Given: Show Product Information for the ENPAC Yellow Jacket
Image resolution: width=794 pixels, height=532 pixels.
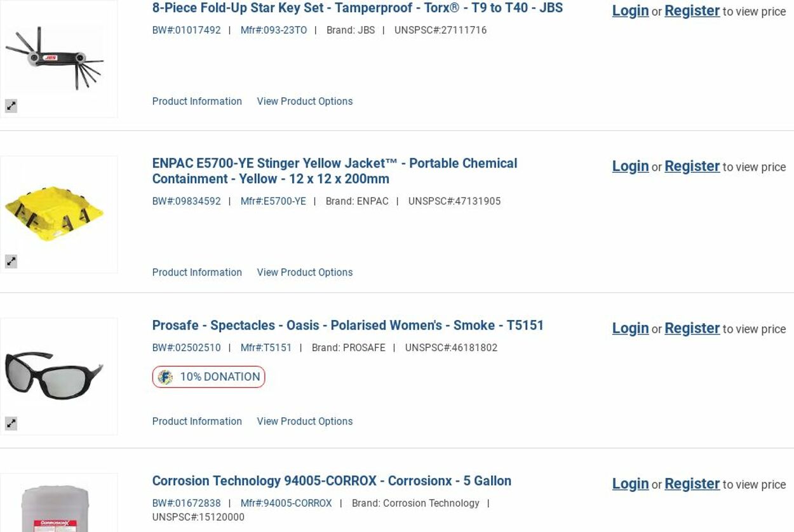Looking at the screenshot, I should (197, 272).
